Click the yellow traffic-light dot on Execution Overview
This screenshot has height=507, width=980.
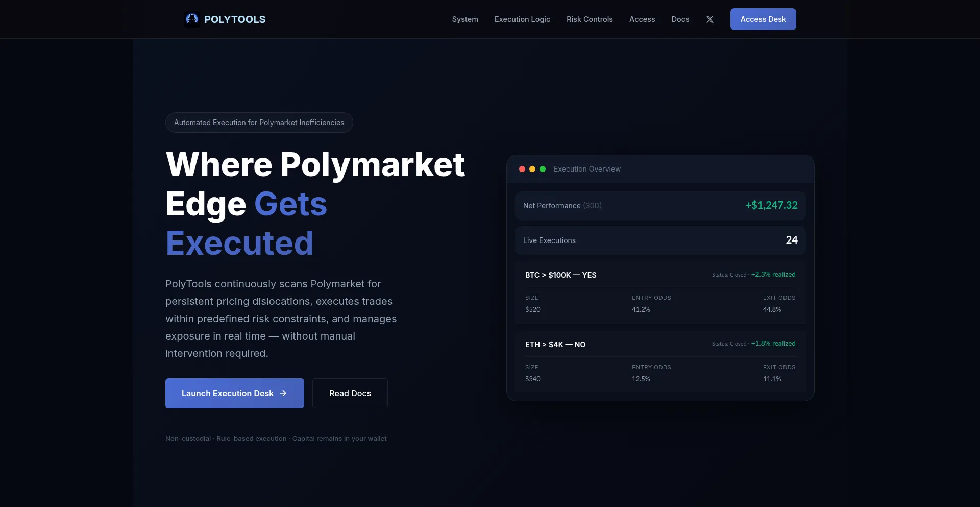(x=532, y=168)
